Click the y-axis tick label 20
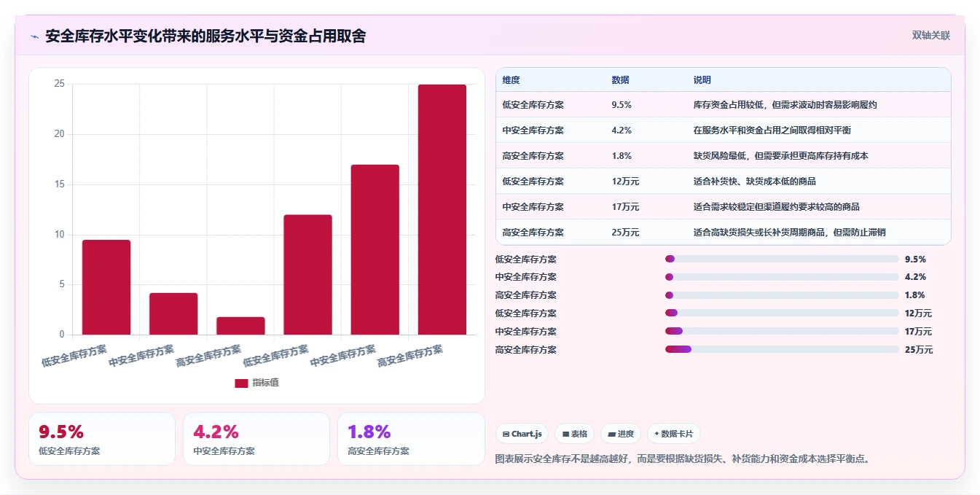The width and height of the screenshot is (980, 495). pyautogui.click(x=60, y=134)
